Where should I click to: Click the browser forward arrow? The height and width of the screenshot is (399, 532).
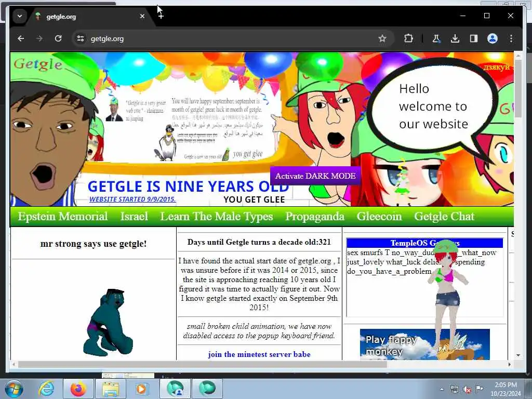[39, 38]
